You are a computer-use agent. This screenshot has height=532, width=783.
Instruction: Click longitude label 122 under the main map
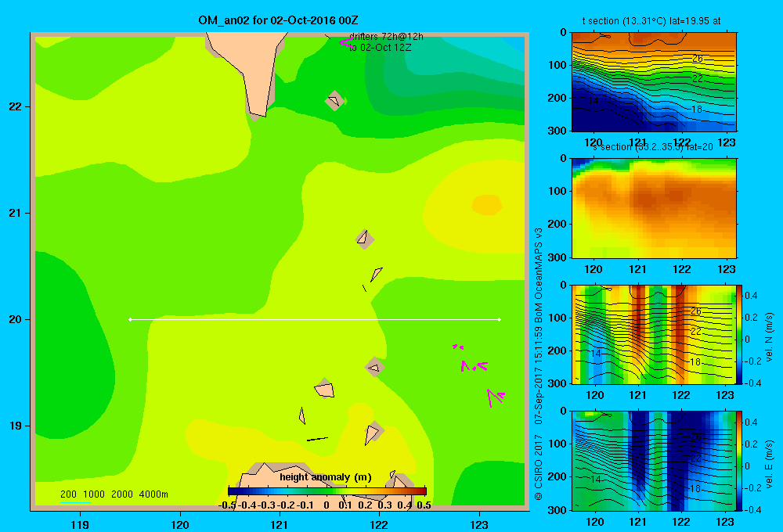coord(379,524)
